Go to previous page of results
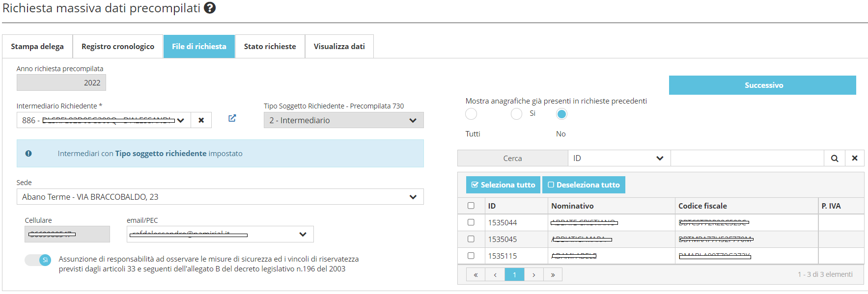868x294 pixels. pyautogui.click(x=495, y=275)
